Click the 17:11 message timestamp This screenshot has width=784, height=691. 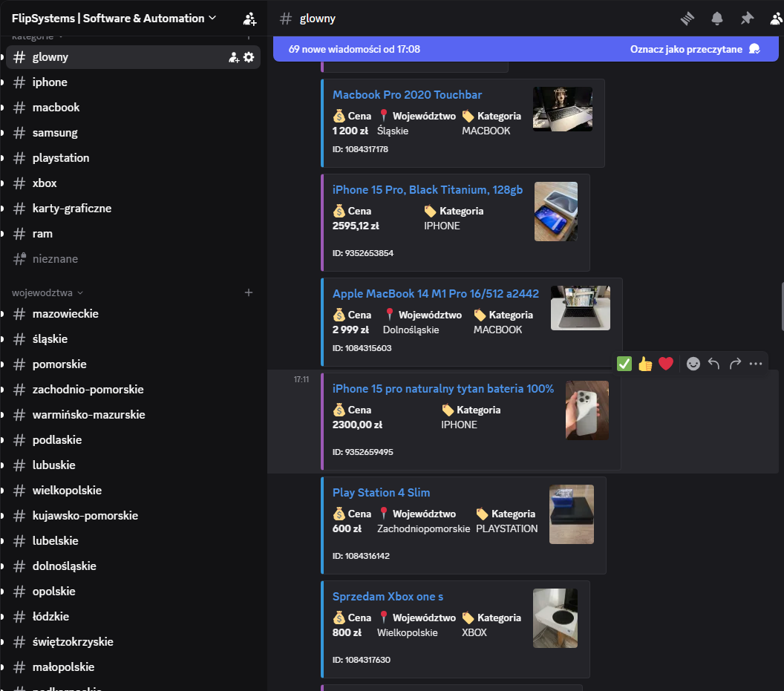[301, 379]
